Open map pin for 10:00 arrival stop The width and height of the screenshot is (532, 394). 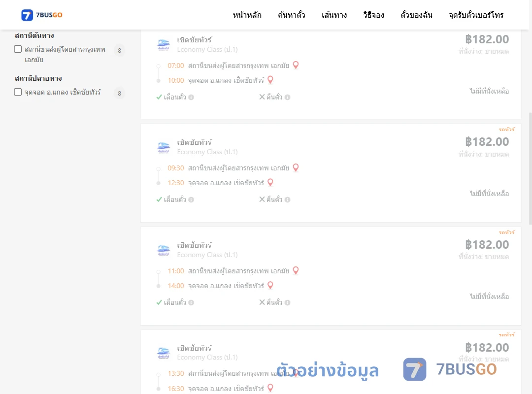tap(270, 80)
